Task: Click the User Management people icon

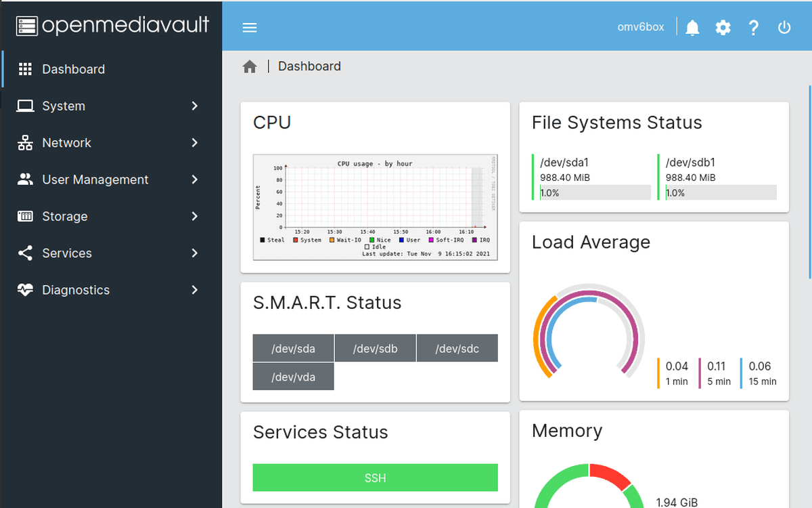Action: (x=25, y=179)
